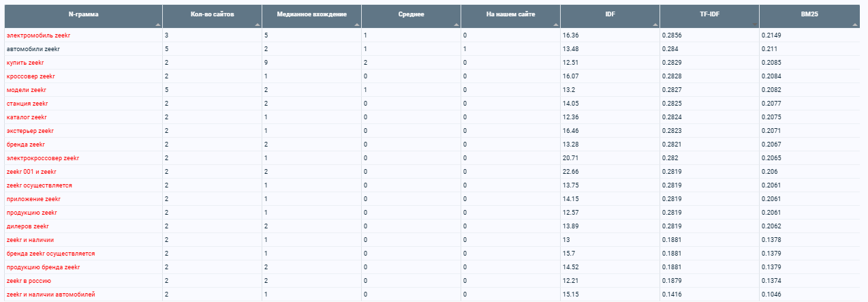Click the 'zeekr 001 и zeekr' entry

click(31, 172)
